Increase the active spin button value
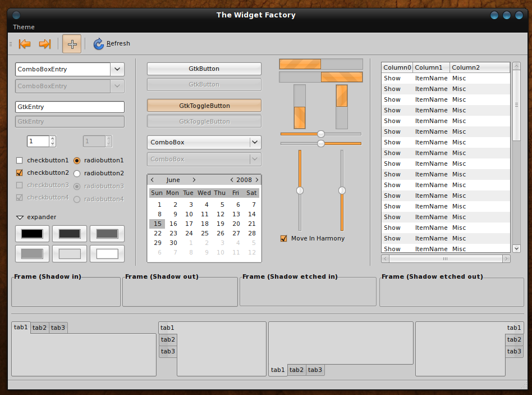This screenshot has height=395, width=532. point(52,139)
